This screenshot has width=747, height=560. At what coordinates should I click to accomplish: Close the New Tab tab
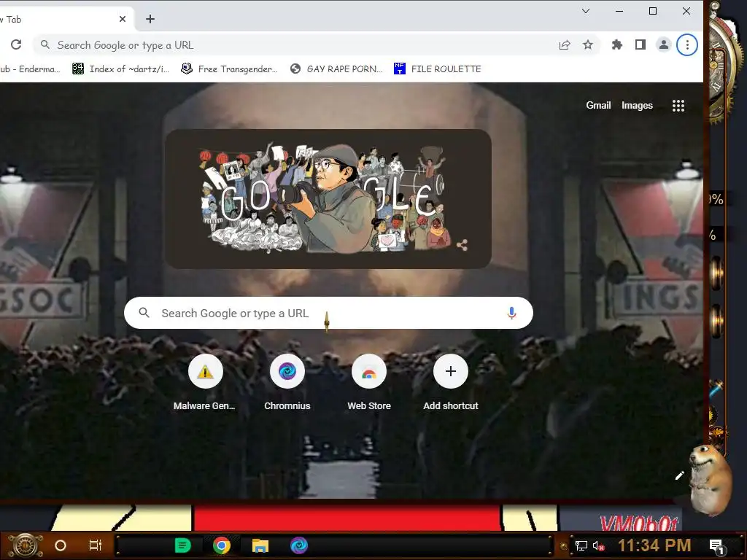click(123, 19)
